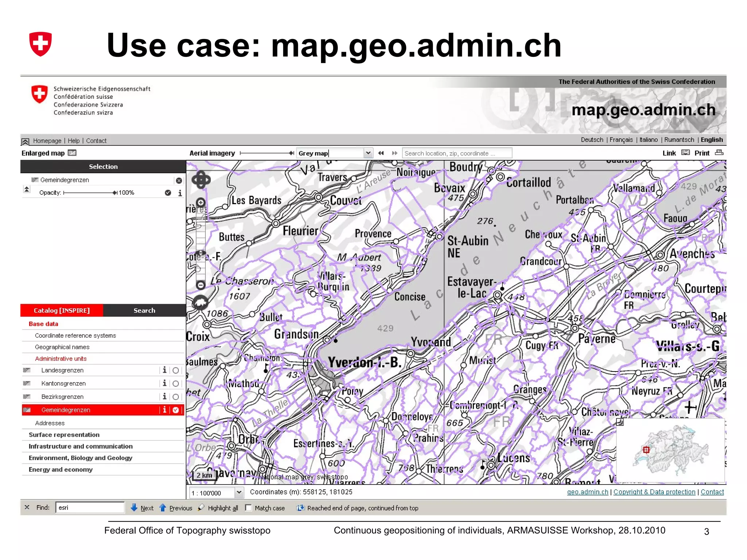
Task: Remove Gemeindegrenzen layer with the X icon
Action: [x=179, y=180]
